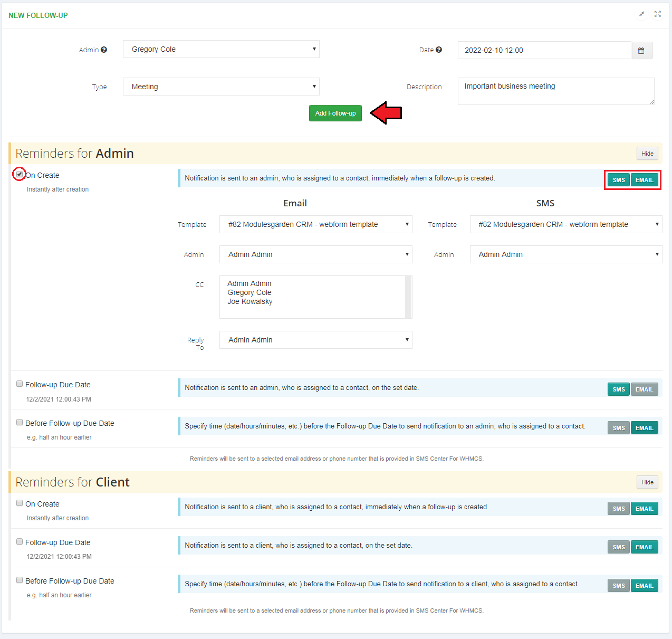Select Joe Kowalsky in the CC list
The image size is (672, 639).
tap(250, 301)
